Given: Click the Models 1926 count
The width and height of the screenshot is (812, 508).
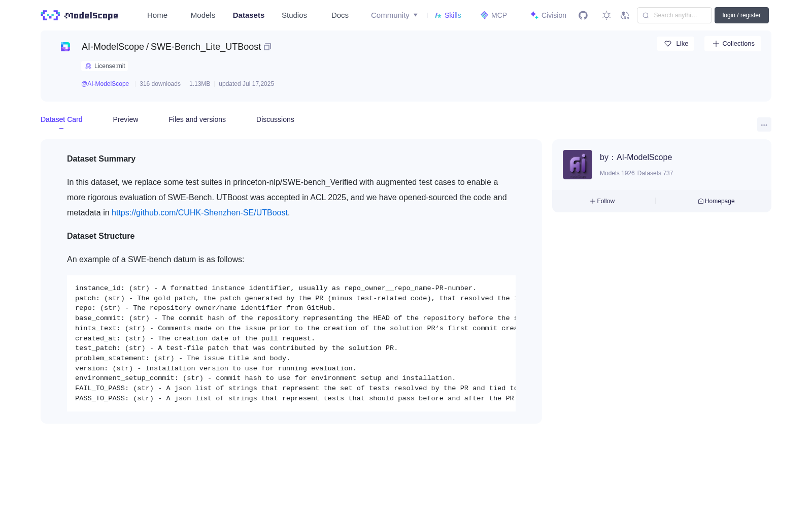Looking at the screenshot, I should [x=617, y=173].
